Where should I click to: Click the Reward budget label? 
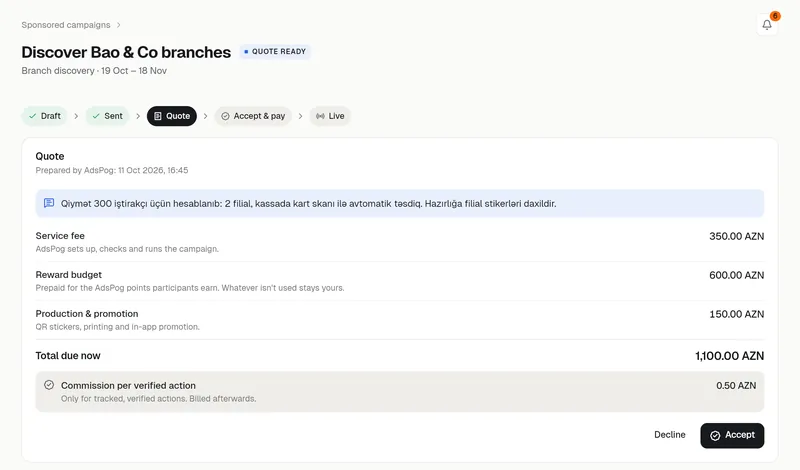pos(68,275)
